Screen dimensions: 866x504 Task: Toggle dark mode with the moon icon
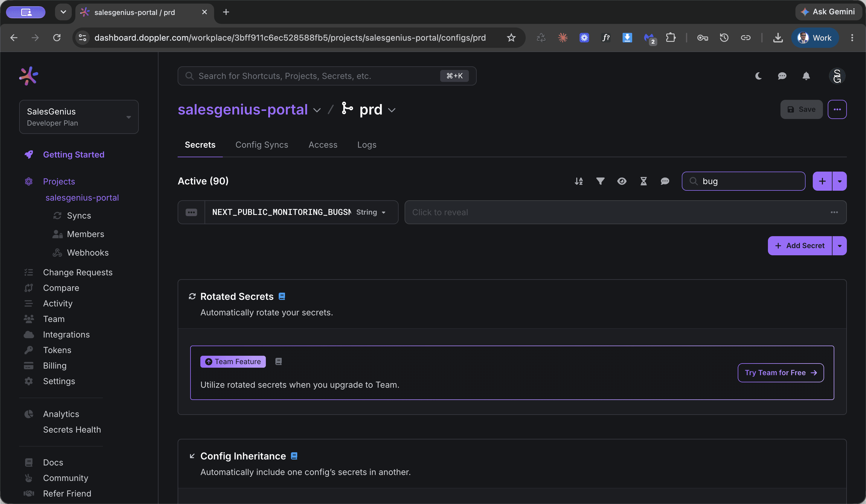tap(758, 76)
